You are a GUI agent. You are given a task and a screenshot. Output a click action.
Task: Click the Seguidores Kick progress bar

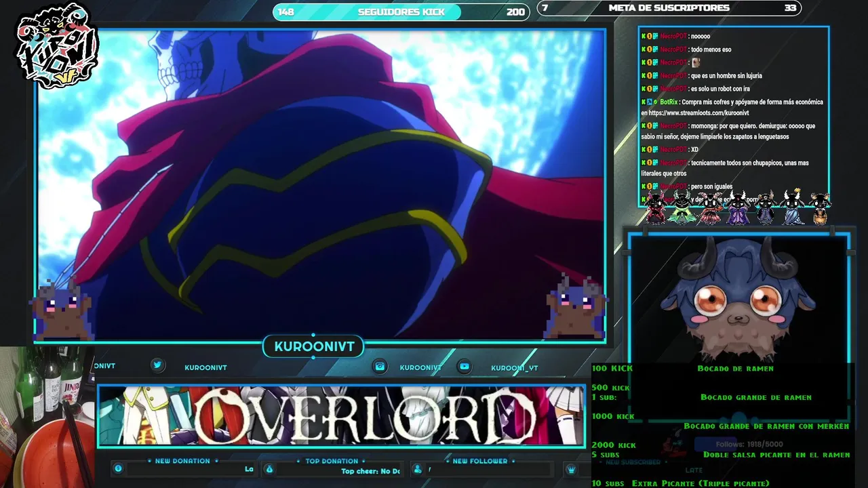400,12
